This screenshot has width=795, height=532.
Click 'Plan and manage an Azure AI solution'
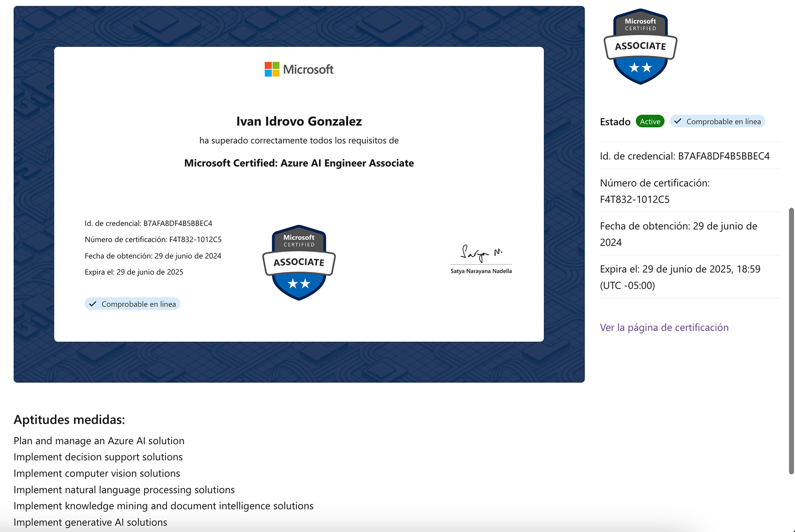[99, 441]
